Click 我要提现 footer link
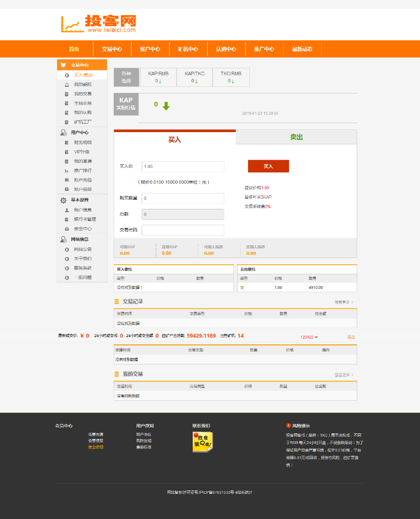The height and width of the screenshot is (519, 420). (x=96, y=441)
